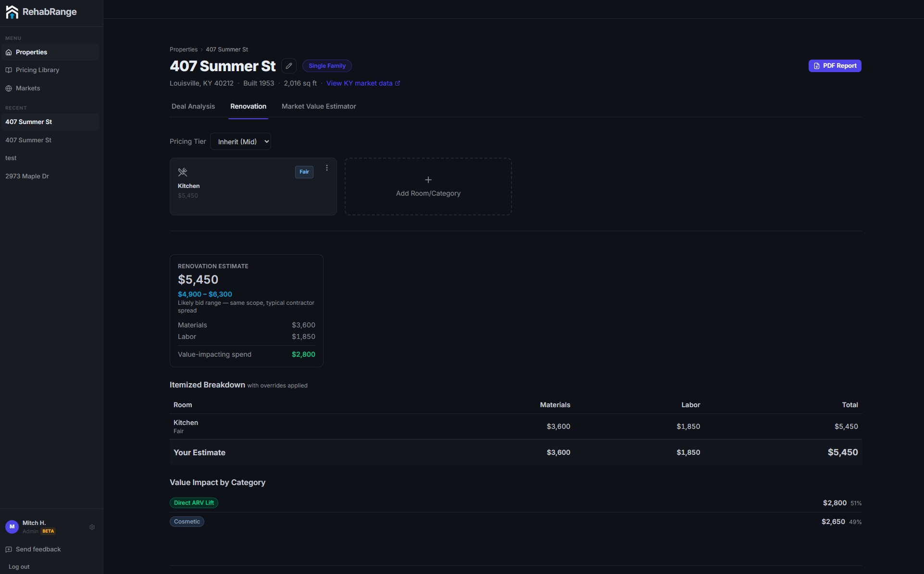This screenshot has height=574, width=924.
Task: Click the plus icon in Add Room/Category
Action: (x=428, y=180)
